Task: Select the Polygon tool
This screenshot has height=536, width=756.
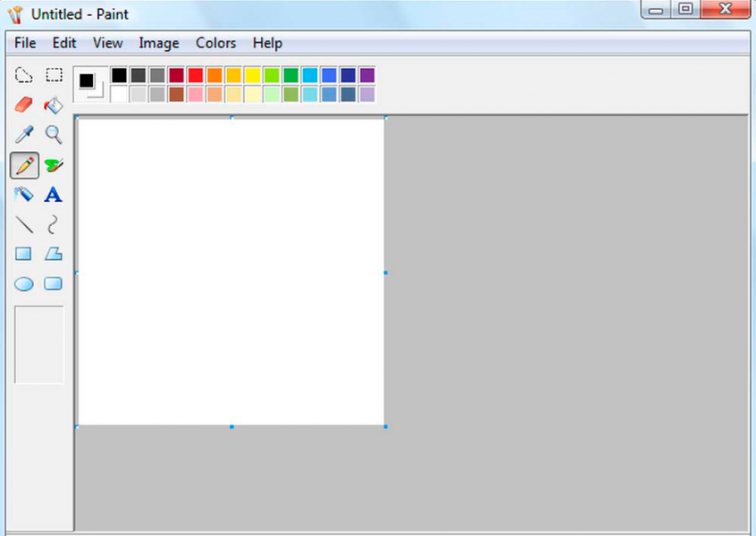Action: pos(53,254)
